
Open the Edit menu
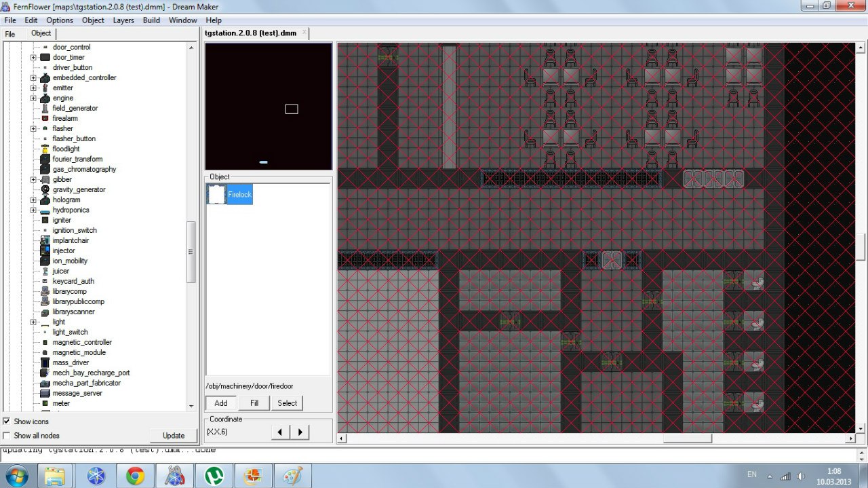coord(31,20)
